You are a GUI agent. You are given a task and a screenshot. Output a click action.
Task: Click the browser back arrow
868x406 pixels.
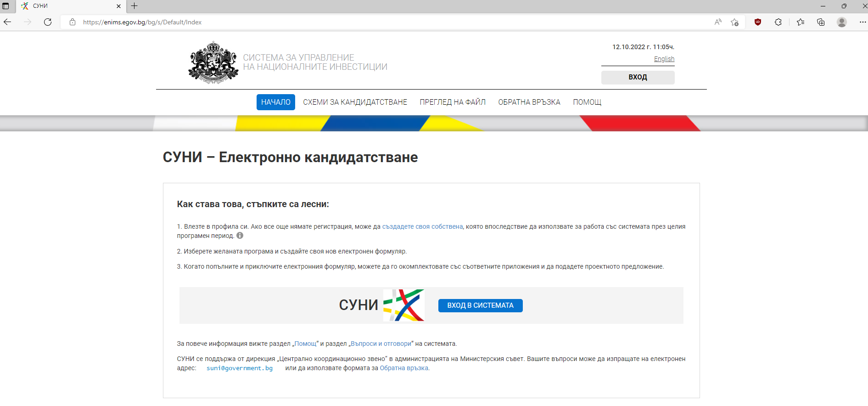tap(7, 22)
